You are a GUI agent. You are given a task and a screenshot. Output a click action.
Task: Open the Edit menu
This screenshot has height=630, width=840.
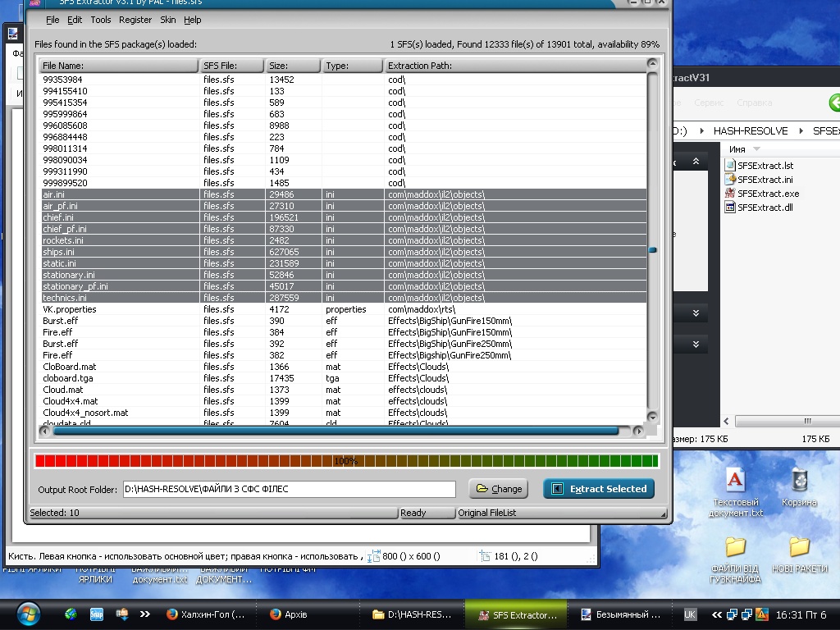[75, 20]
